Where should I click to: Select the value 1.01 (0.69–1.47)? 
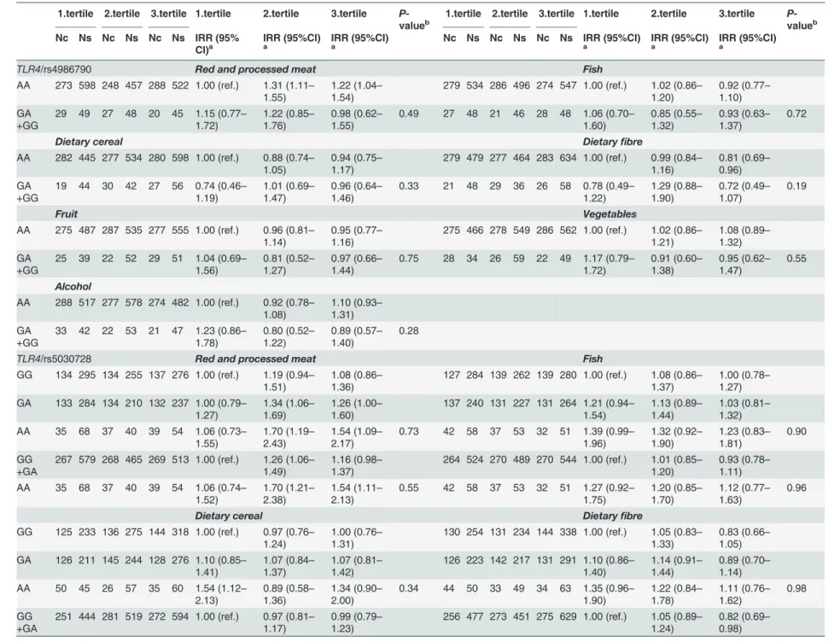coord(289,192)
